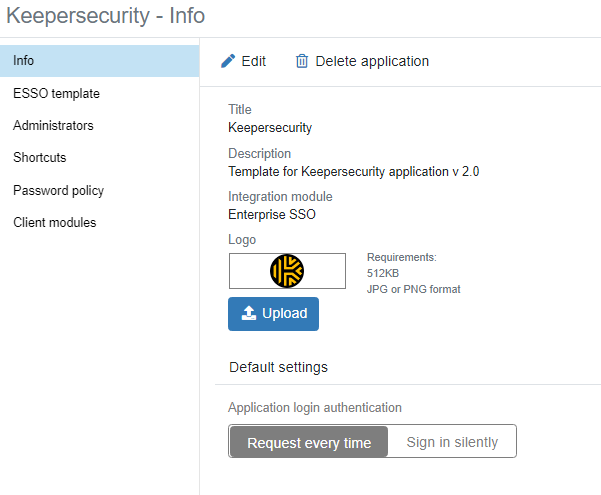Viewport: 601px width, 495px height.
Task: Show the Shortcuts section
Action: click(x=40, y=157)
